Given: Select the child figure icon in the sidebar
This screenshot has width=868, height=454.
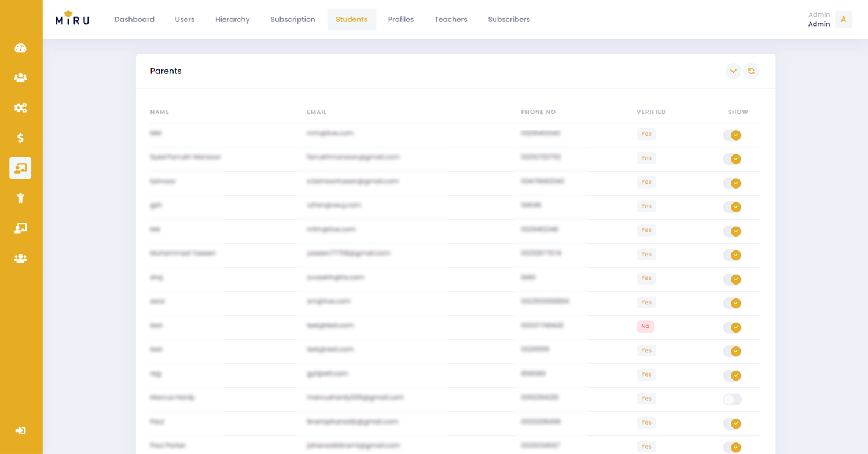Looking at the screenshot, I should (20, 198).
